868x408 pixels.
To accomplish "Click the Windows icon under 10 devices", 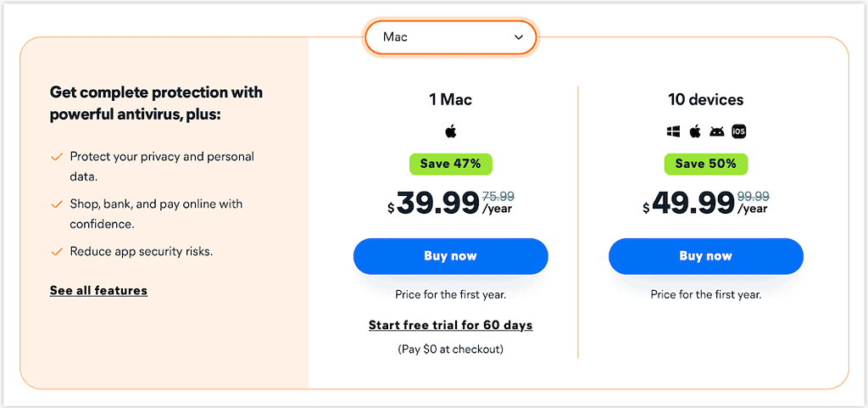I will coord(672,131).
